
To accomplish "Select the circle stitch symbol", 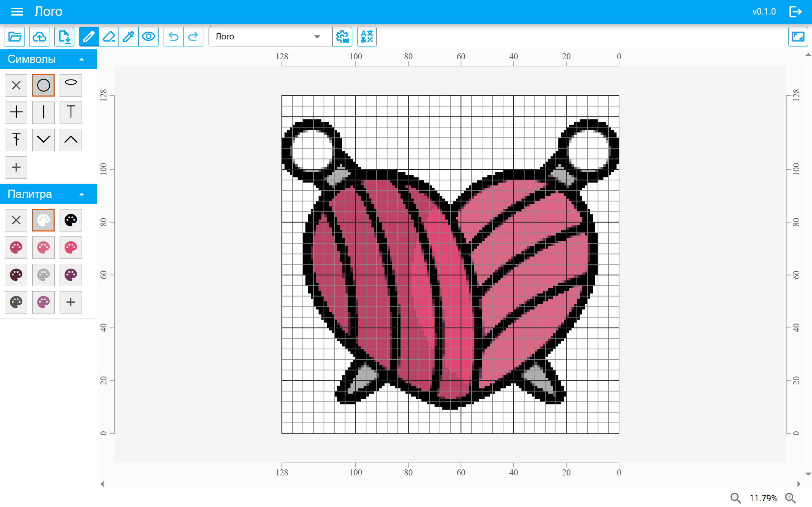I will pyautogui.click(x=43, y=85).
